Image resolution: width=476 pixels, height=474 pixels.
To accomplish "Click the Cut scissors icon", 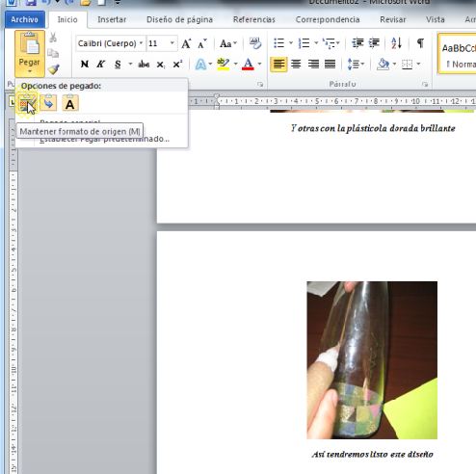I will click(53, 38).
